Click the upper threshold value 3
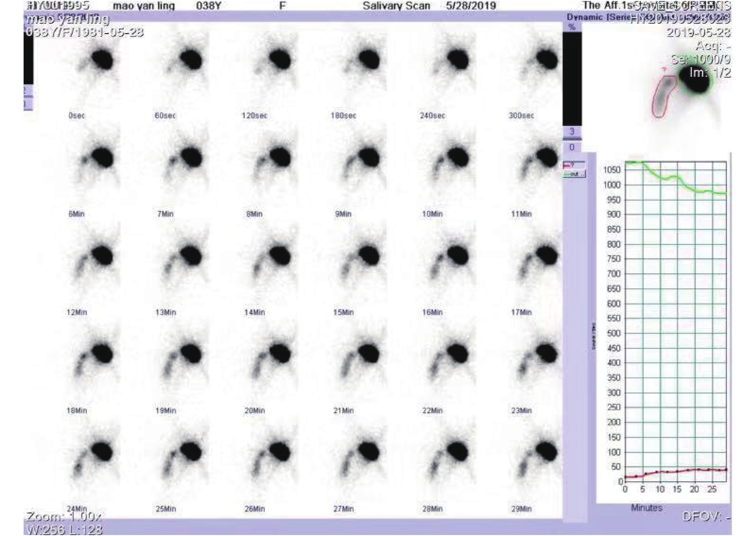This screenshot has width=756, height=536. point(572,131)
